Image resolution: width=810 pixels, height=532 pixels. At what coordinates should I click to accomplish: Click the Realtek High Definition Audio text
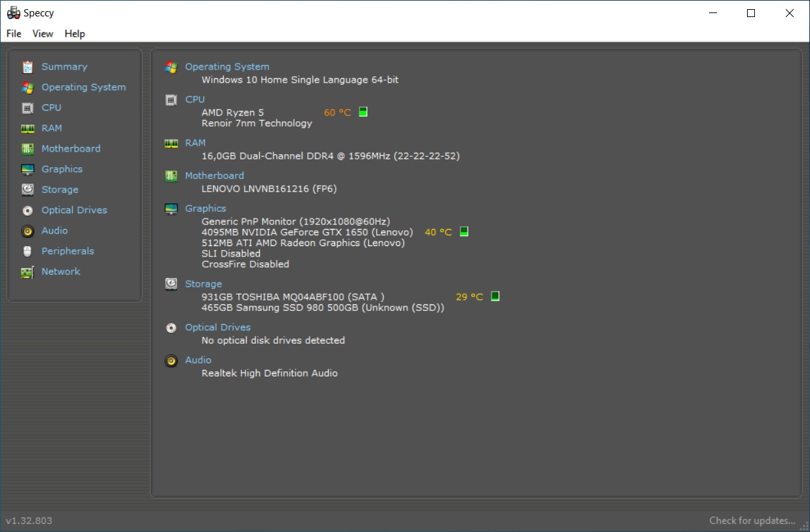click(x=270, y=373)
